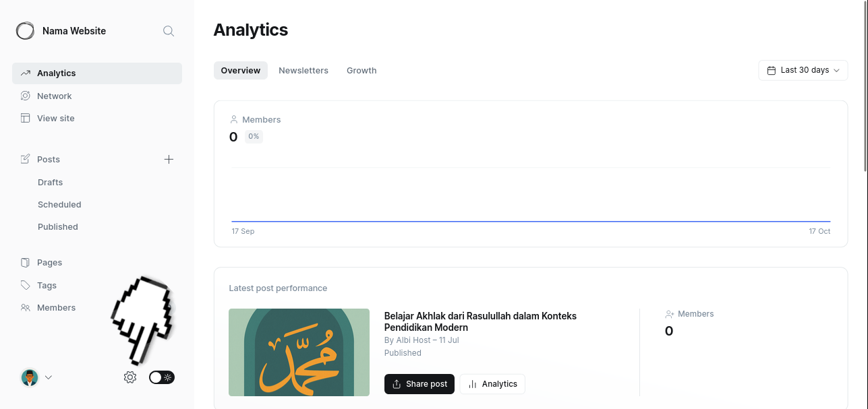Viewport: 868px width, 409px height.
Task: Switch to the Newsletters tab
Action: 303,70
